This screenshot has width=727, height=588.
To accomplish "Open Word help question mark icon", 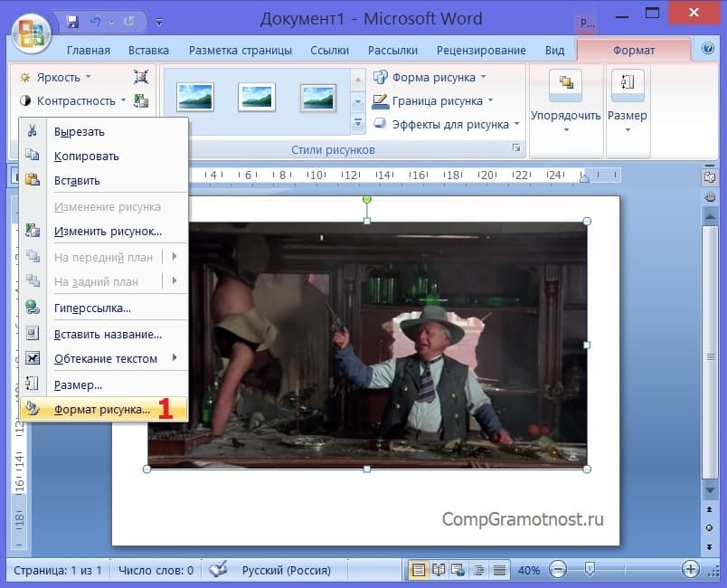I will [708, 48].
